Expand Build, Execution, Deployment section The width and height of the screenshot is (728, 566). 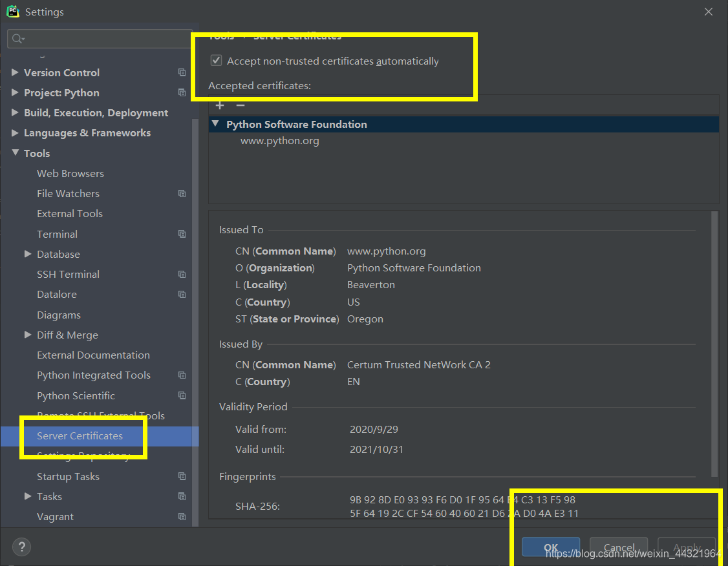(15, 112)
